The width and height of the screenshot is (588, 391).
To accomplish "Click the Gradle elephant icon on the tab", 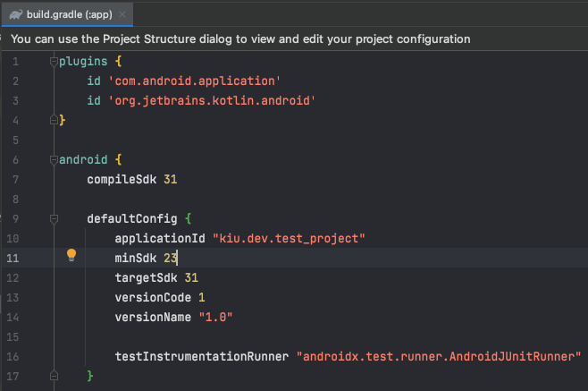I will tap(16, 14).
